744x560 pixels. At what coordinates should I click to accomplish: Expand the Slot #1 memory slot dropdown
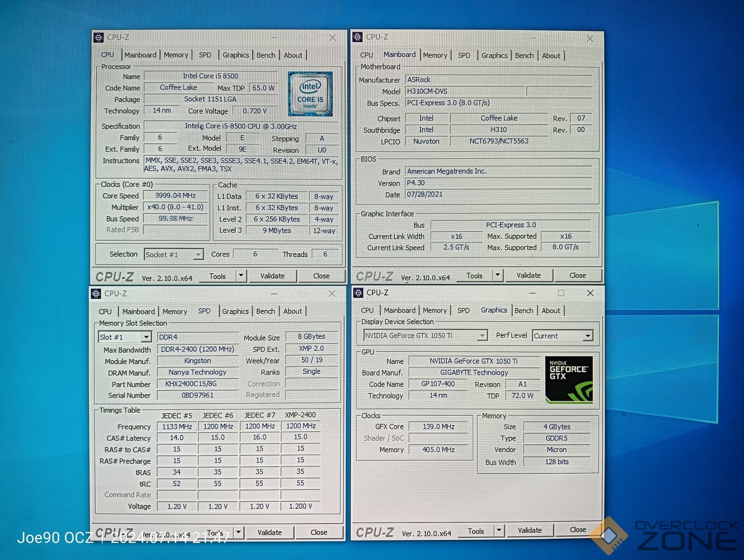coord(146,337)
